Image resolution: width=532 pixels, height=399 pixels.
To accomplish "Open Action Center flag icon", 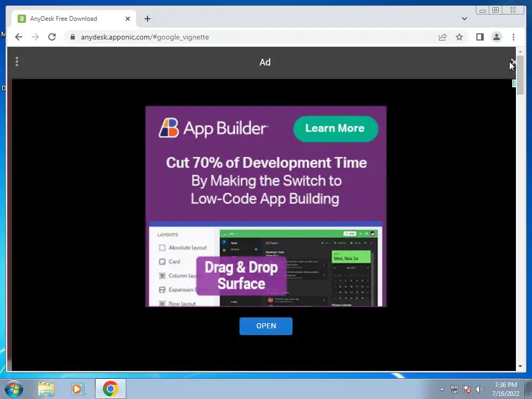I will pyautogui.click(x=467, y=389).
